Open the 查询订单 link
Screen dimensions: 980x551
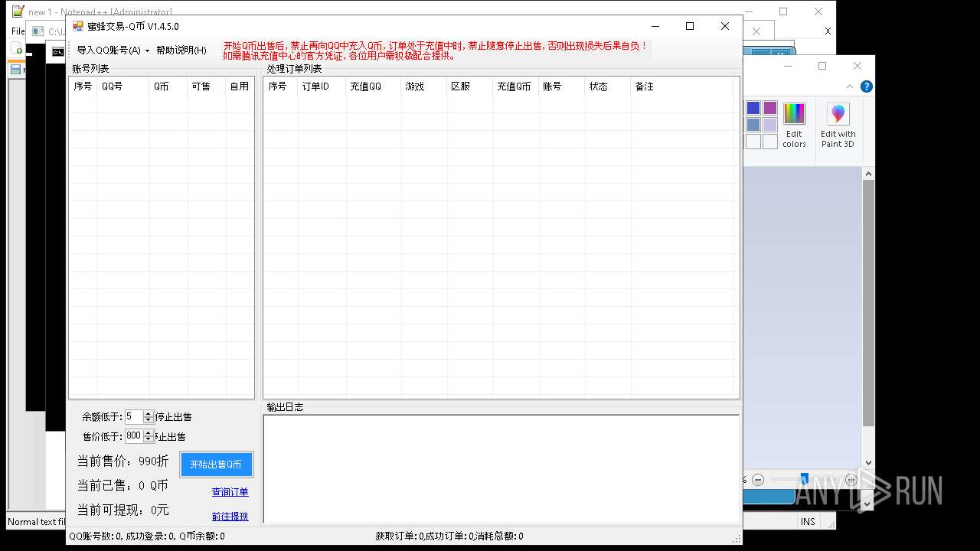(230, 492)
